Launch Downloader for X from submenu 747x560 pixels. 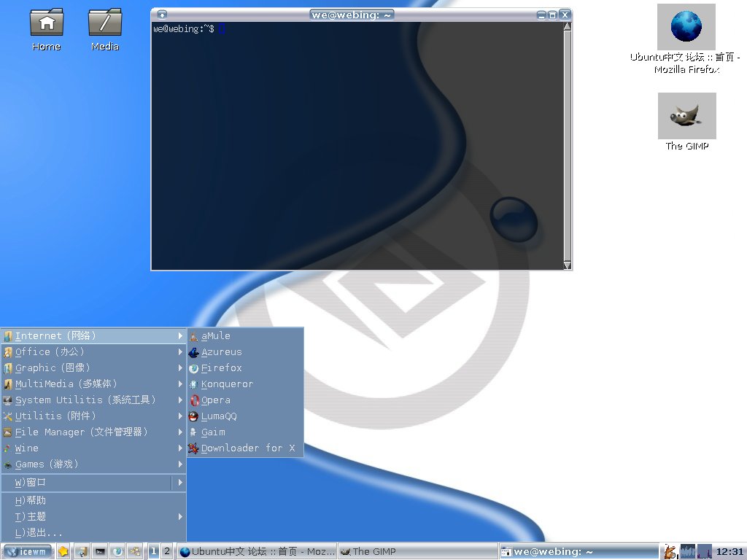click(x=245, y=448)
